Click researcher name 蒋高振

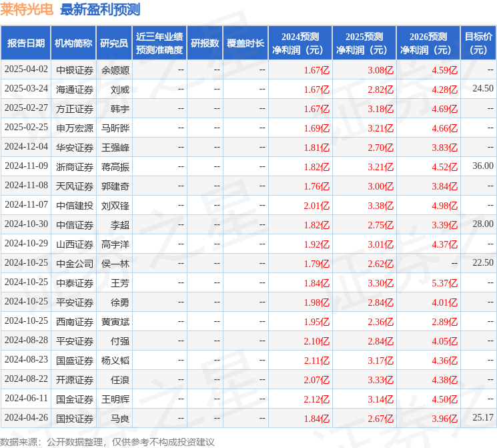tap(115, 167)
